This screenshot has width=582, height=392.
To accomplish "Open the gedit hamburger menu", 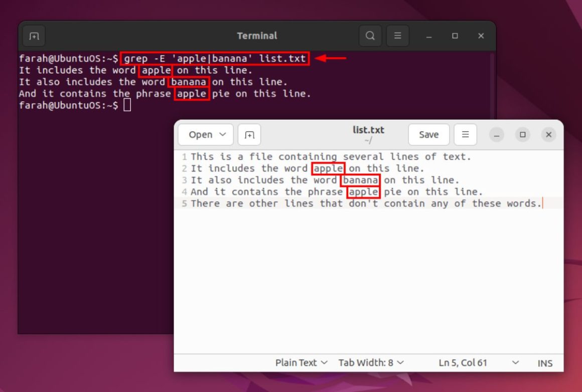I will tap(465, 134).
